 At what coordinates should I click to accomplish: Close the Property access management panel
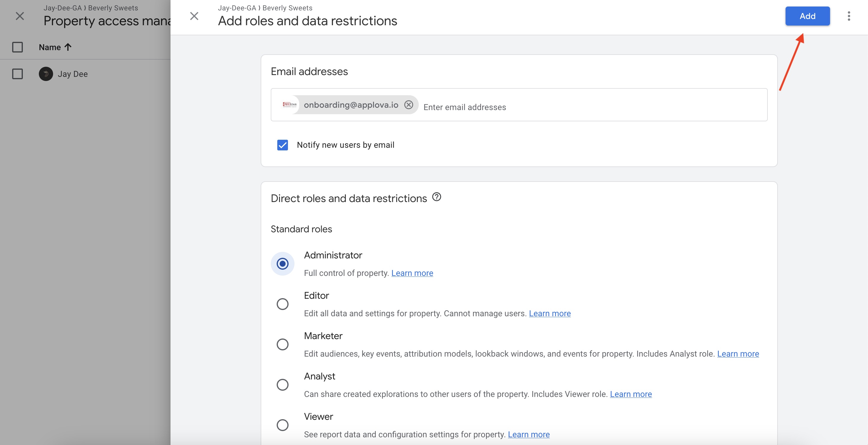20,16
